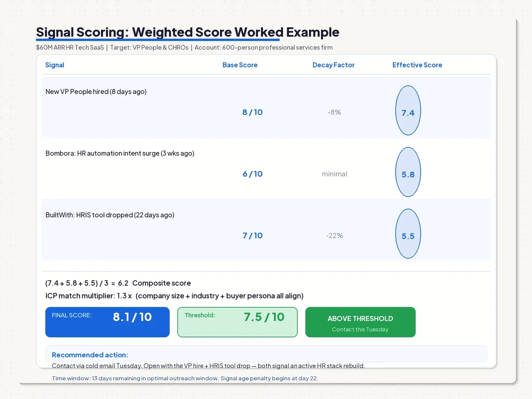Click the '7 / 10' base score
The width and height of the screenshot is (532, 399).
[252, 235]
